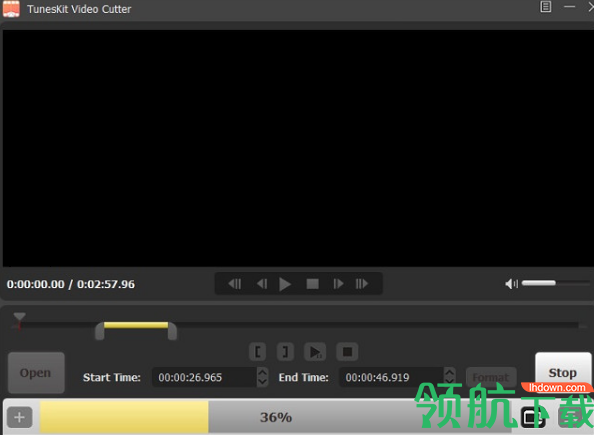Open the menu icon in the title bar
594x435 pixels.
[546, 7]
